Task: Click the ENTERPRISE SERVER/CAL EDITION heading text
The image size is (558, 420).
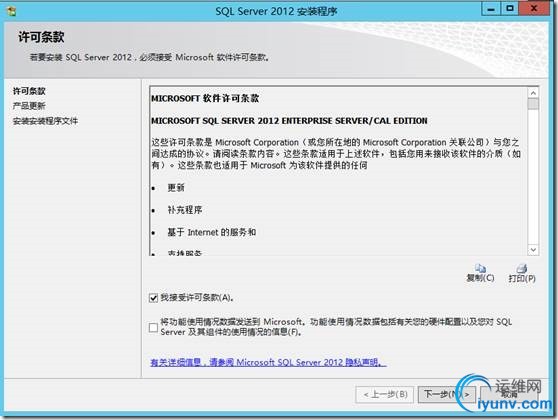Action: (289, 121)
